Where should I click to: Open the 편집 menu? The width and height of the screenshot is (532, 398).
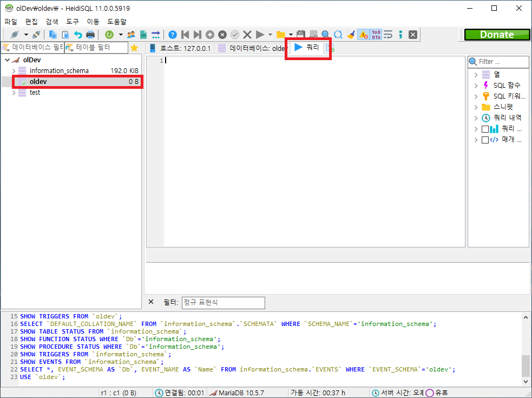click(x=31, y=22)
